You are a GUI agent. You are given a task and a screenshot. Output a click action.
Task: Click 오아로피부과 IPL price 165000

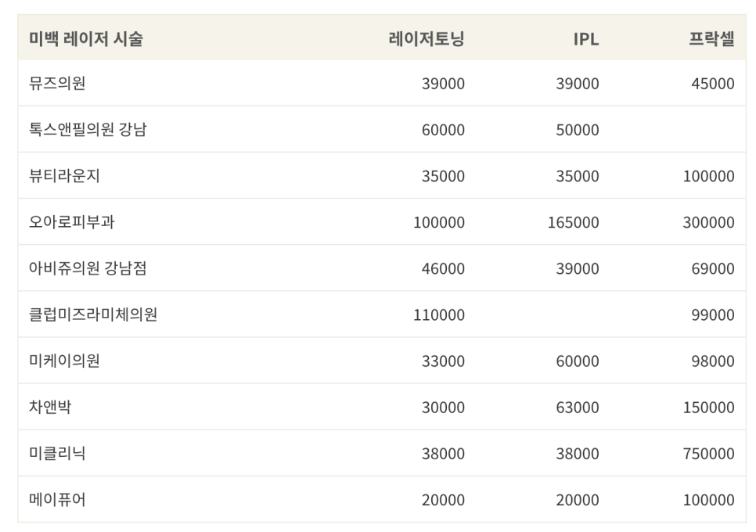pyautogui.click(x=574, y=223)
